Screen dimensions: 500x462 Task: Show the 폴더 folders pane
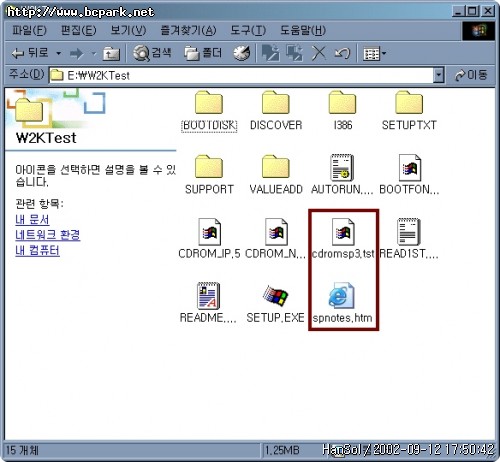[x=203, y=53]
